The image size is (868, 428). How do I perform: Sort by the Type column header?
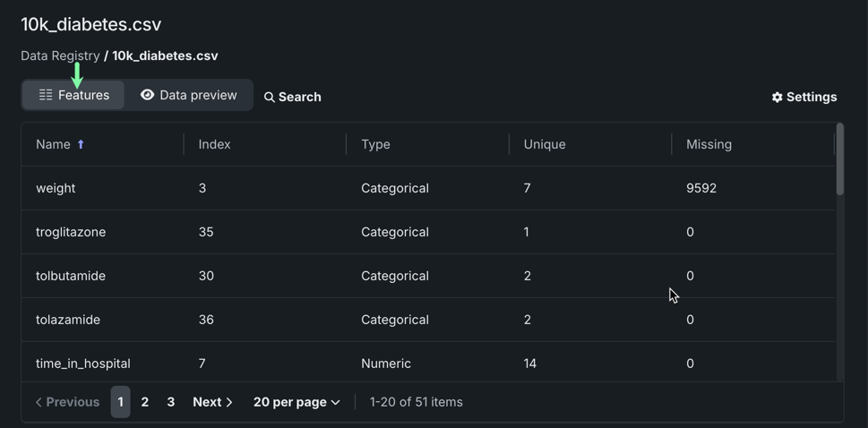pyautogui.click(x=375, y=144)
